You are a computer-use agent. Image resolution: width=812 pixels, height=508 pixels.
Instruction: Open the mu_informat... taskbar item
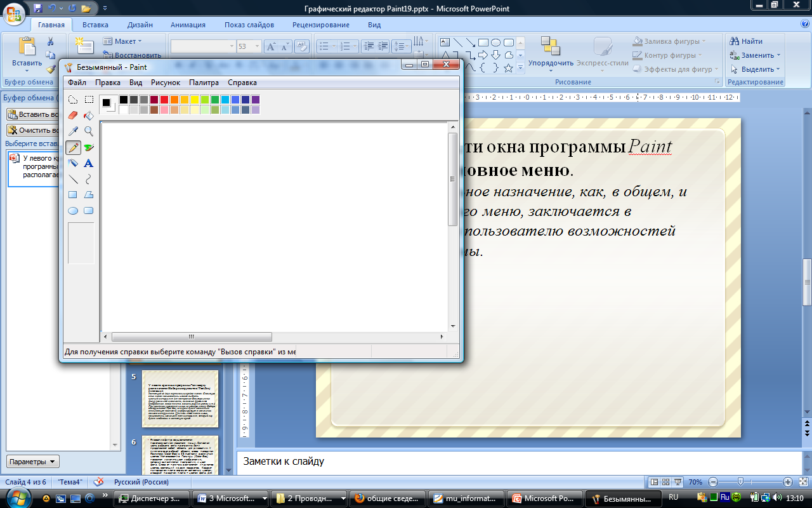467,498
